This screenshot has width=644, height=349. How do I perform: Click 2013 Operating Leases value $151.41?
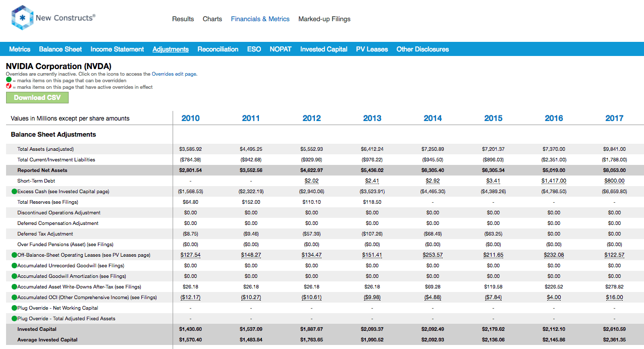click(x=372, y=255)
